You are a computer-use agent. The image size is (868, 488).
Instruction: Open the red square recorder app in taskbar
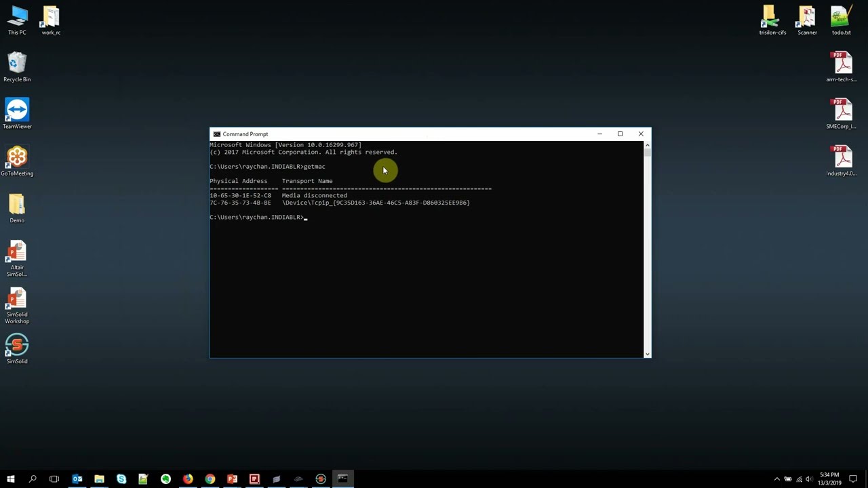pos(254,479)
